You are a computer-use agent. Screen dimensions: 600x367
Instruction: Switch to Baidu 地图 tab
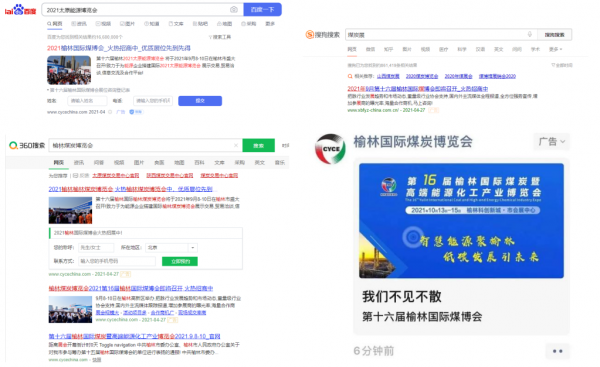pyautogui.click(x=225, y=24)
